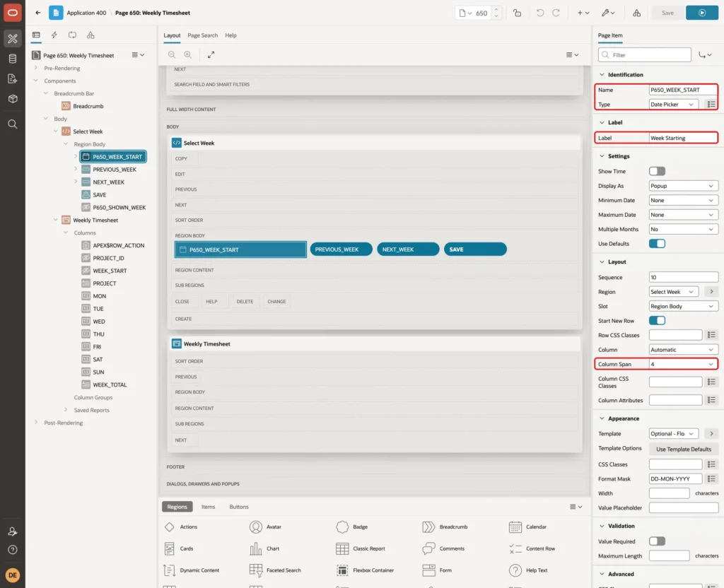Open the Help question mark icon
The height and width of the screenshot is (588, 724).
(13, 550)
